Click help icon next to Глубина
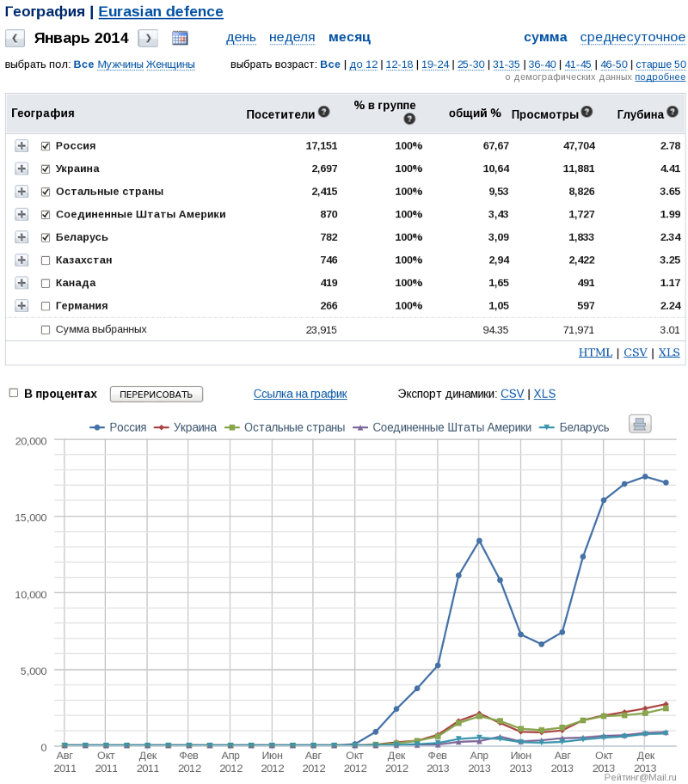 [673, 112]
